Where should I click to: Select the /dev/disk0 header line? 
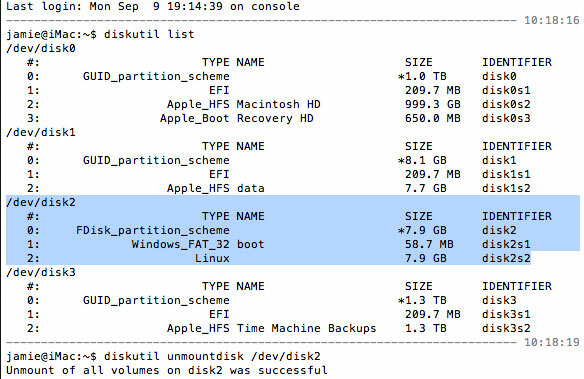pyautogui.click(x=41, y=48)
